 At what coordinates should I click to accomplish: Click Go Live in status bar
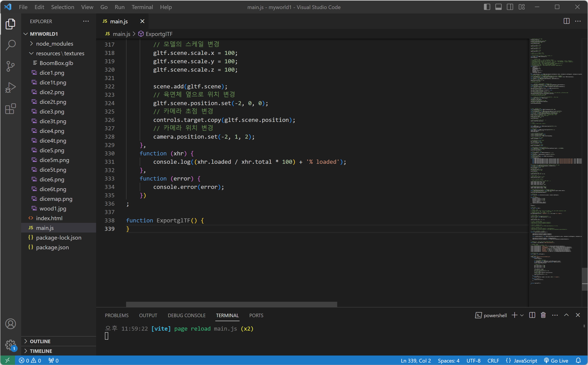(556, 360)
